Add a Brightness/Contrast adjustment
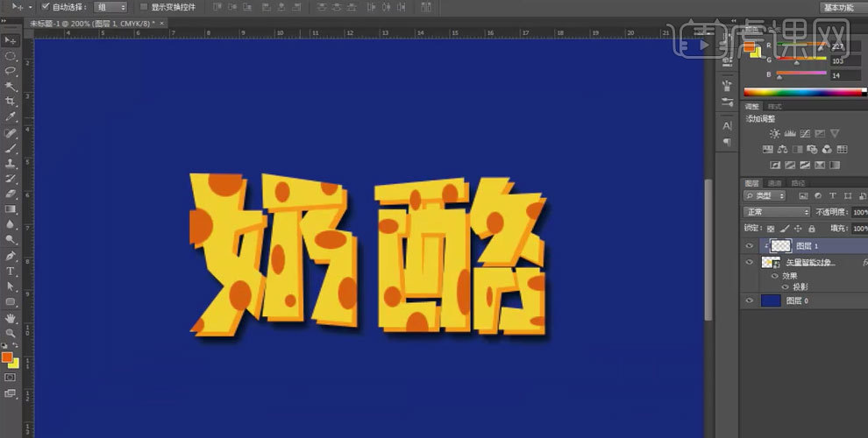The height and width of the screenshot is (438, 868). 774,133
